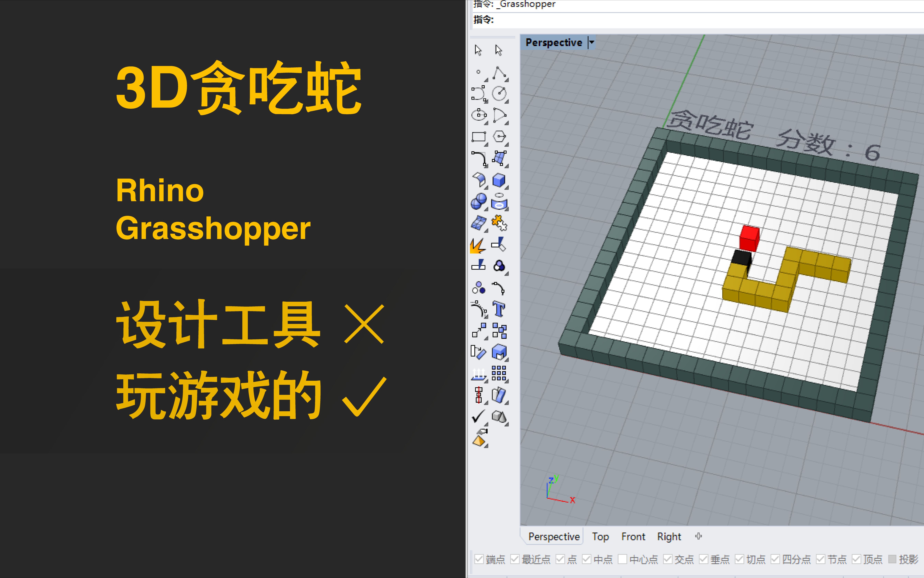Select the rectangular Array tool
The width and height of the screenshot is (924, 578).
[x=500, y=374]
